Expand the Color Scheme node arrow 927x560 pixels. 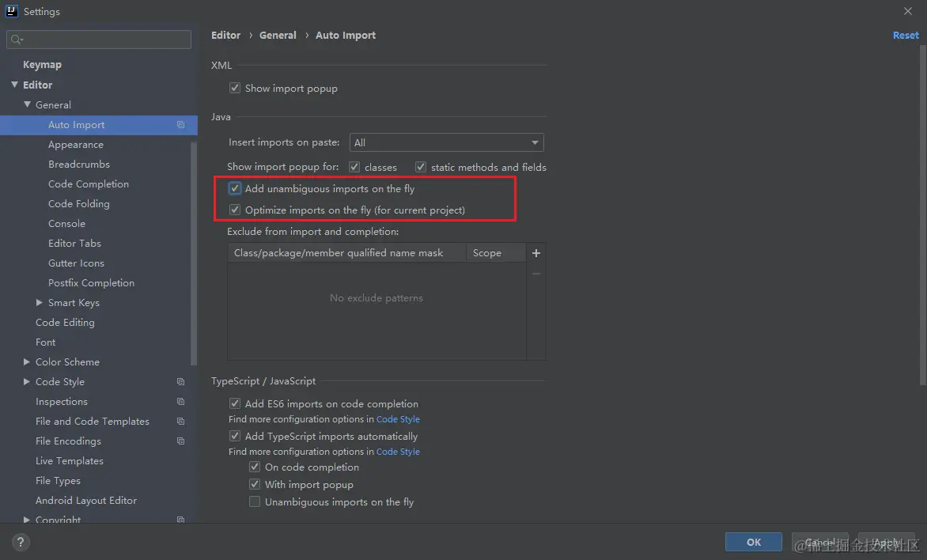[27, 361]
